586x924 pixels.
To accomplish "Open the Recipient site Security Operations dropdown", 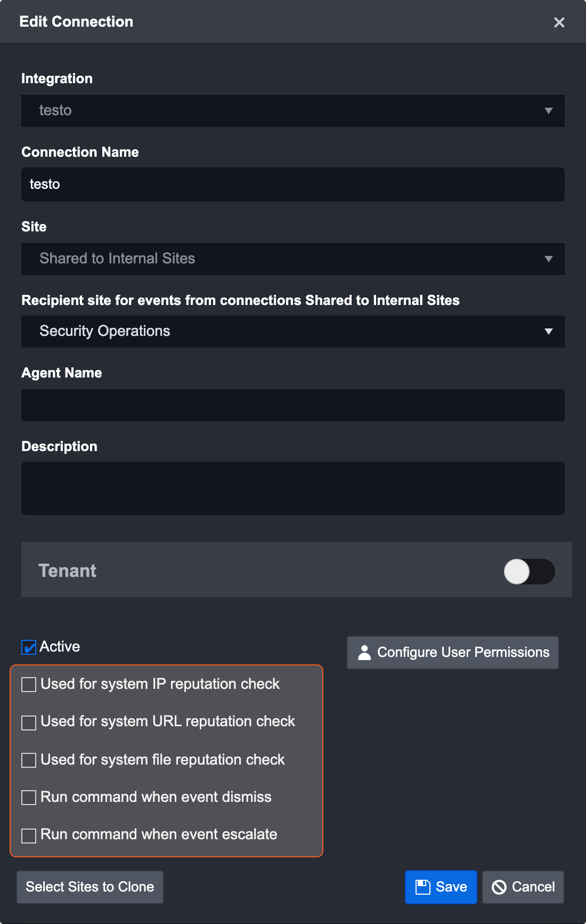I will point(548,332).
